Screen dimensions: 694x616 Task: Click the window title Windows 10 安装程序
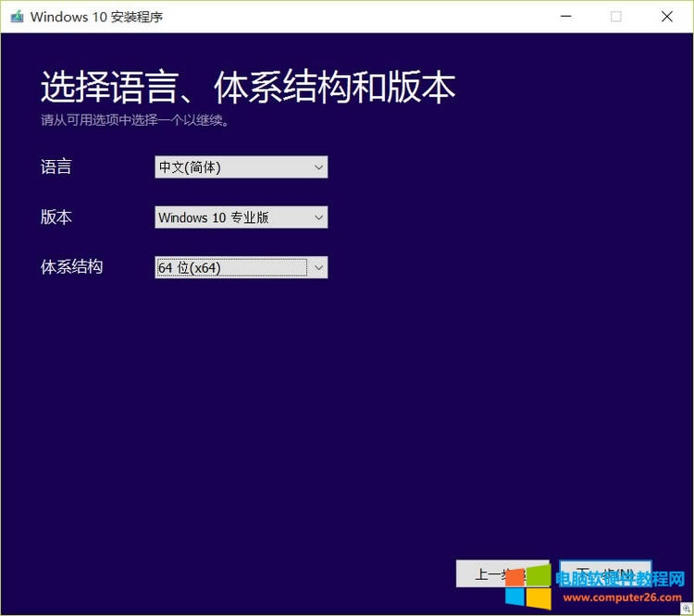point(96,17)
